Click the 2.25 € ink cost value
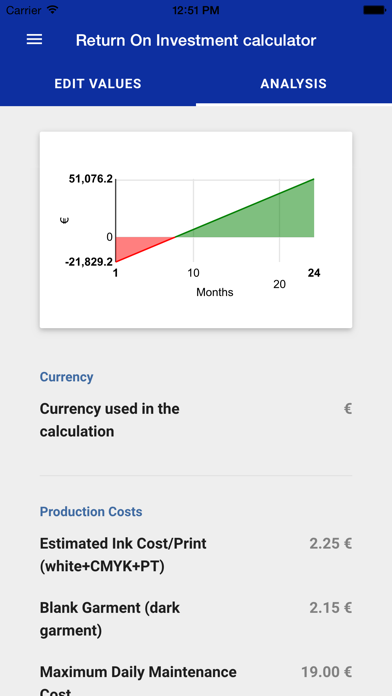The width and height of the screenshot is (392, 696). pyautogui.click(x=331, y=543)
